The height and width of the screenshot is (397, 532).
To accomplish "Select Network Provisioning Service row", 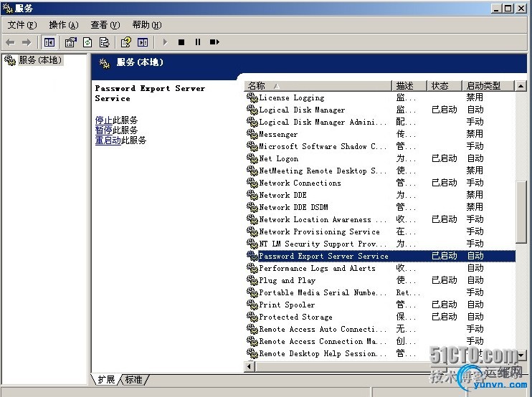I will 380,231.
